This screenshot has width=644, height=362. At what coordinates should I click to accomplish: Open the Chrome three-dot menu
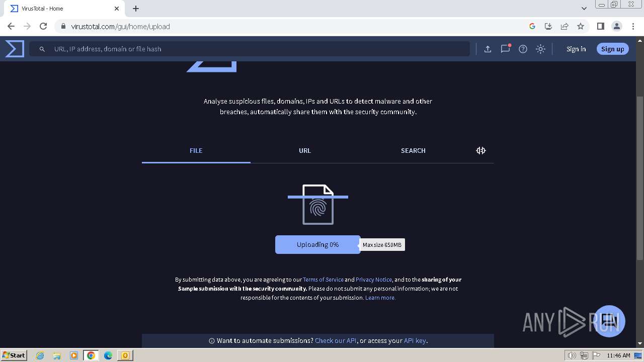633,26
